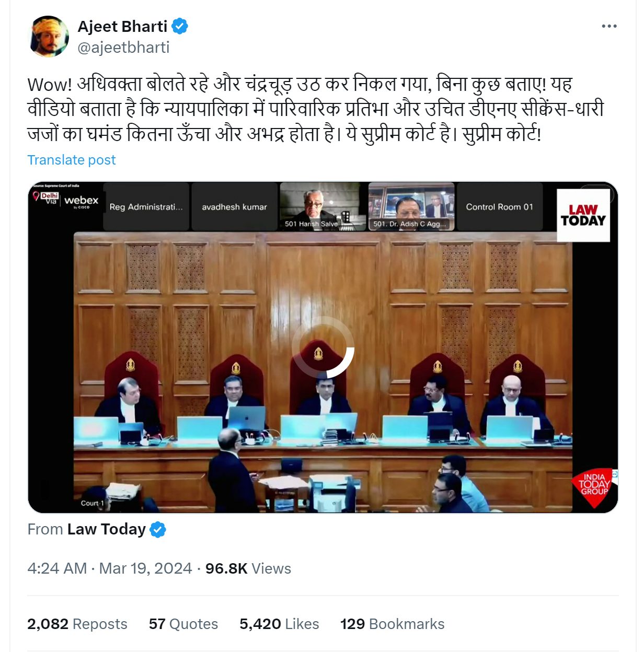Click the Harish Salve participant thumbnail
This screenshot has width=644, height=652.
(x=323, y=207)
